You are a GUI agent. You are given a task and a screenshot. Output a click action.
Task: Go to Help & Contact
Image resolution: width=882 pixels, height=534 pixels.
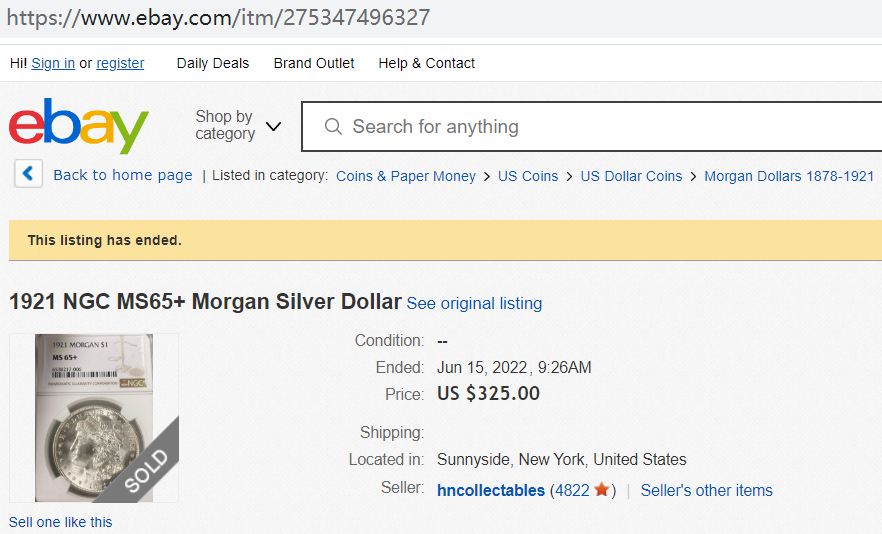[x=426, y=63]
